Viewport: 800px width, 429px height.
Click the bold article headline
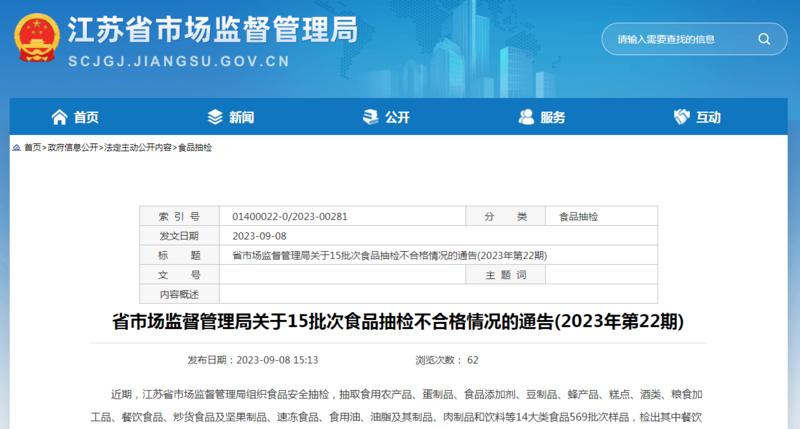click(398, 321)
